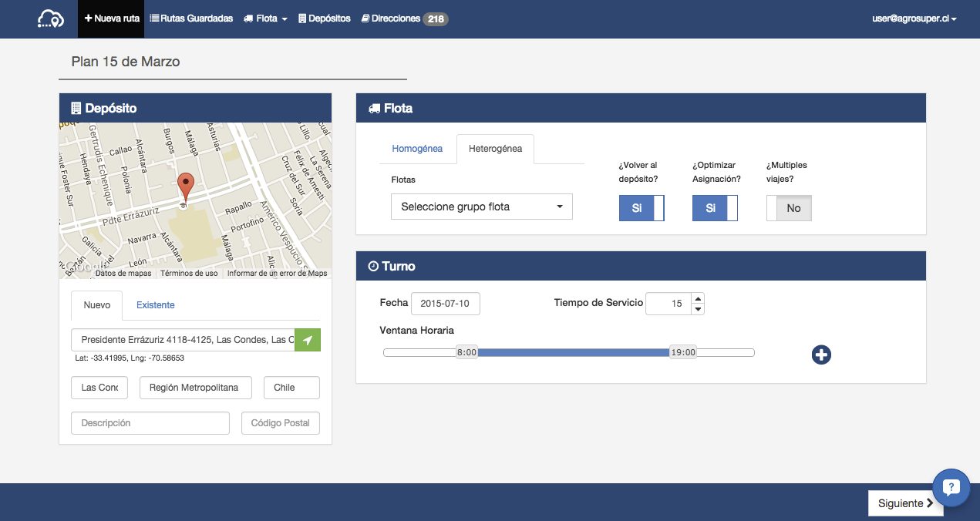Toggle the ¿Volver al depósito? switch

[642, 208]
